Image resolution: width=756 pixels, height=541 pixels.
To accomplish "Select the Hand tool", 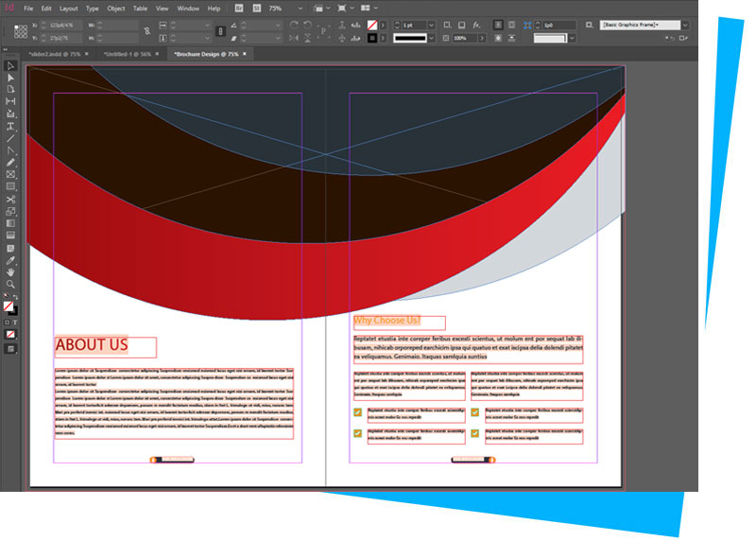I will [x=10, y=272].
